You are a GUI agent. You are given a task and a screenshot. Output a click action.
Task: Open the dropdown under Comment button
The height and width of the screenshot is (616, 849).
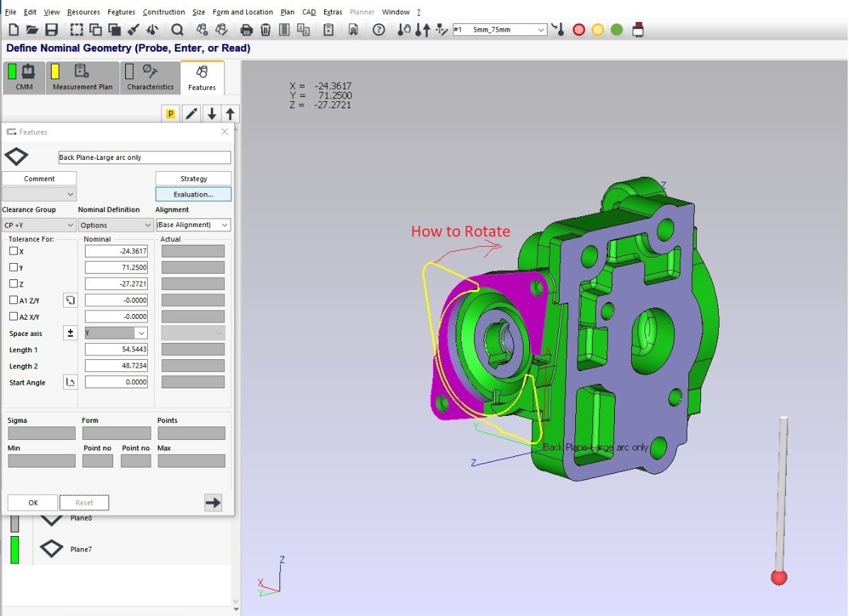click(x=39, y=194)
